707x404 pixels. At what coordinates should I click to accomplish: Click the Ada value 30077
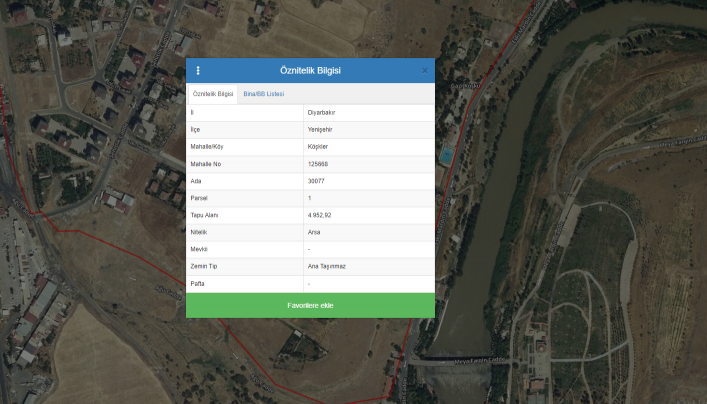coord(316,181)
